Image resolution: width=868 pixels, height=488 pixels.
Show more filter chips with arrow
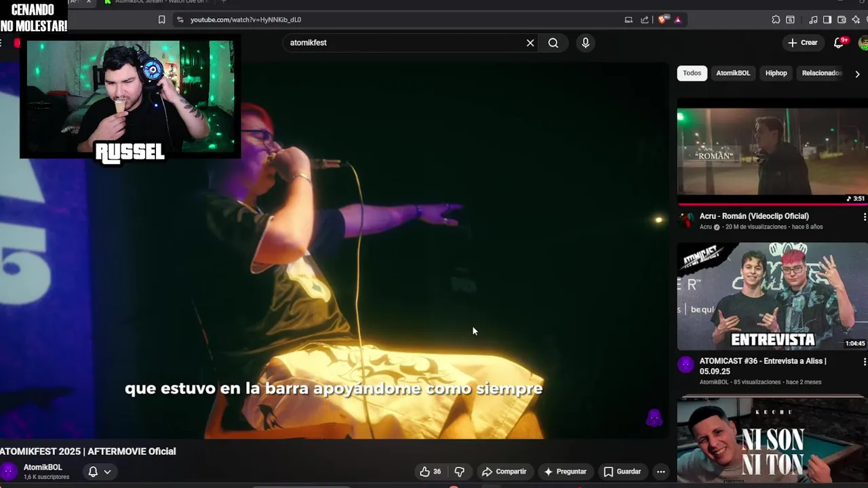pyautogui.click(x=857, y=74)
